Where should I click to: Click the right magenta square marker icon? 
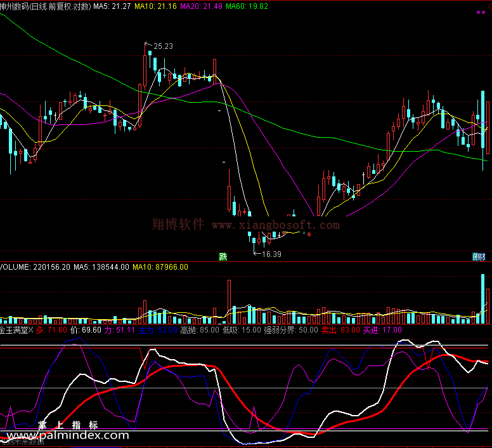click(x=484, y=12)
